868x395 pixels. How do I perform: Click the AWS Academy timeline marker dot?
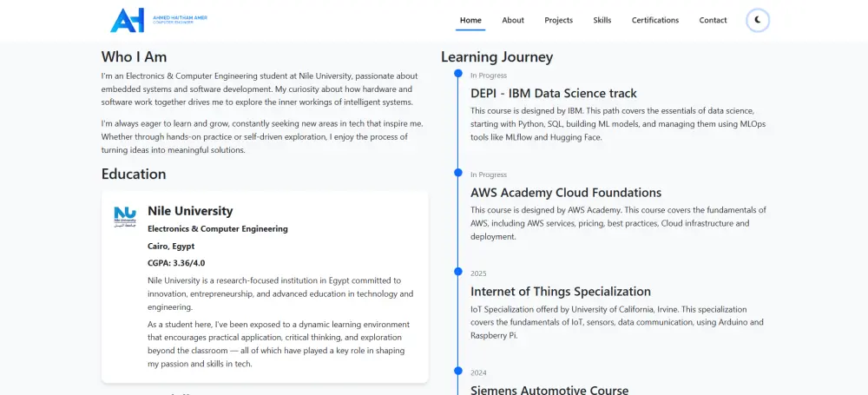click(458, 173)
